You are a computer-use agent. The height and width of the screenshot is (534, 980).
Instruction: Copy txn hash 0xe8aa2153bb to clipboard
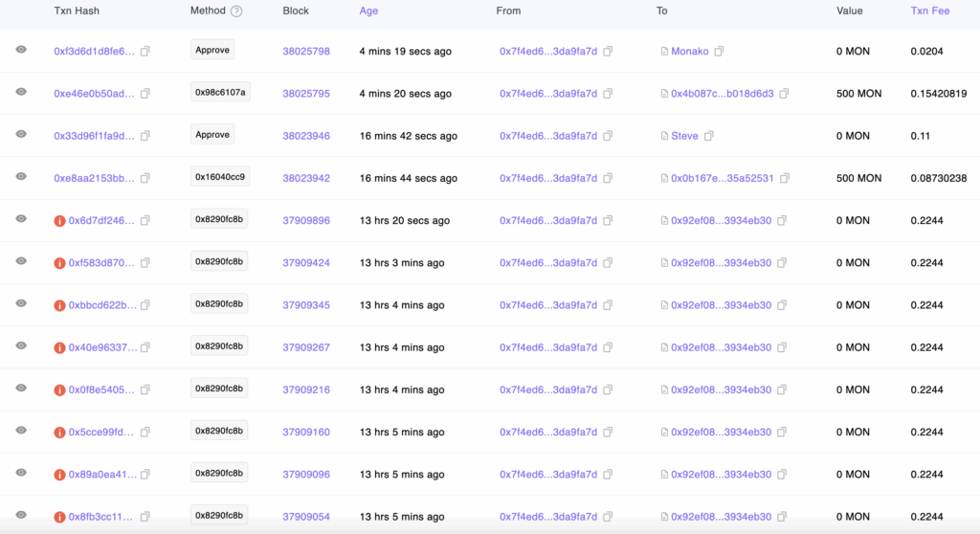[145, 178]
